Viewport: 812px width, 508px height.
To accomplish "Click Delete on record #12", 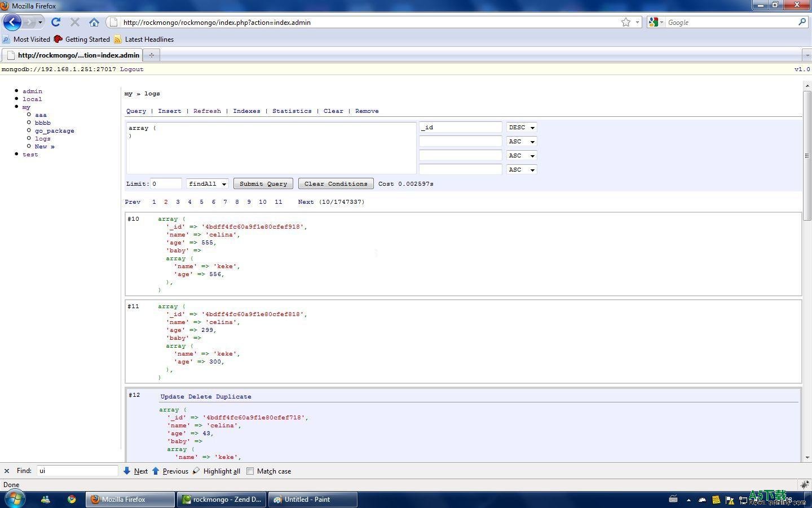I will pos(200,397).
